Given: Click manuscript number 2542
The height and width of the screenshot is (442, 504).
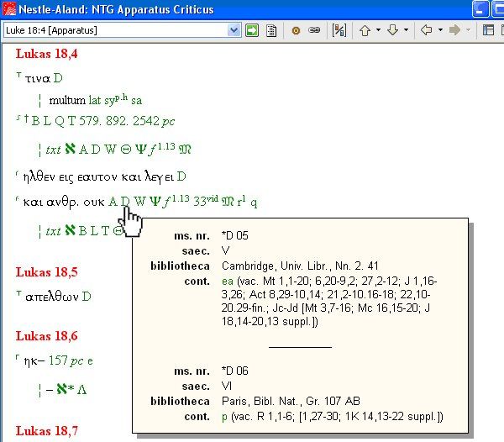Looking at the screenshot, I should (x=146, y=121).
